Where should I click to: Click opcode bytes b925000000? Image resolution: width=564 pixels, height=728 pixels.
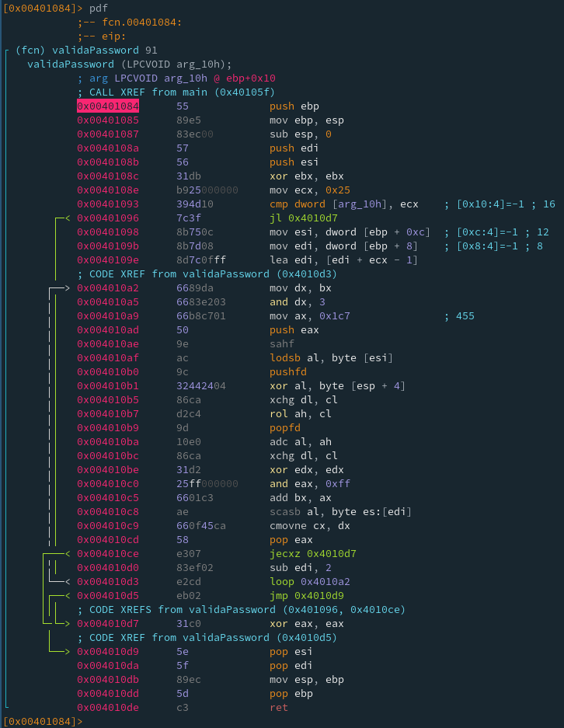[x=207, y=190]
